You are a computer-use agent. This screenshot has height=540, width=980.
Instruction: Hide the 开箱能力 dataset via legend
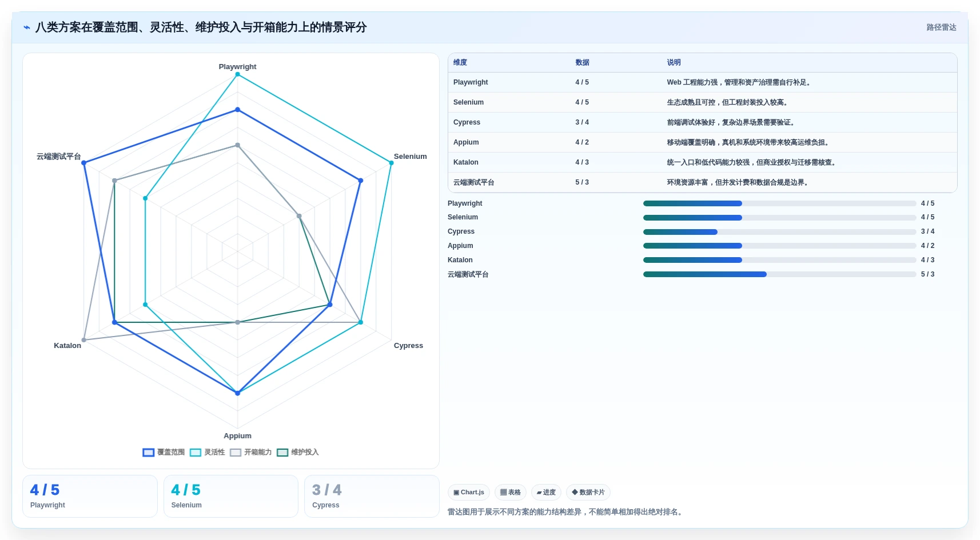[251, 453]
